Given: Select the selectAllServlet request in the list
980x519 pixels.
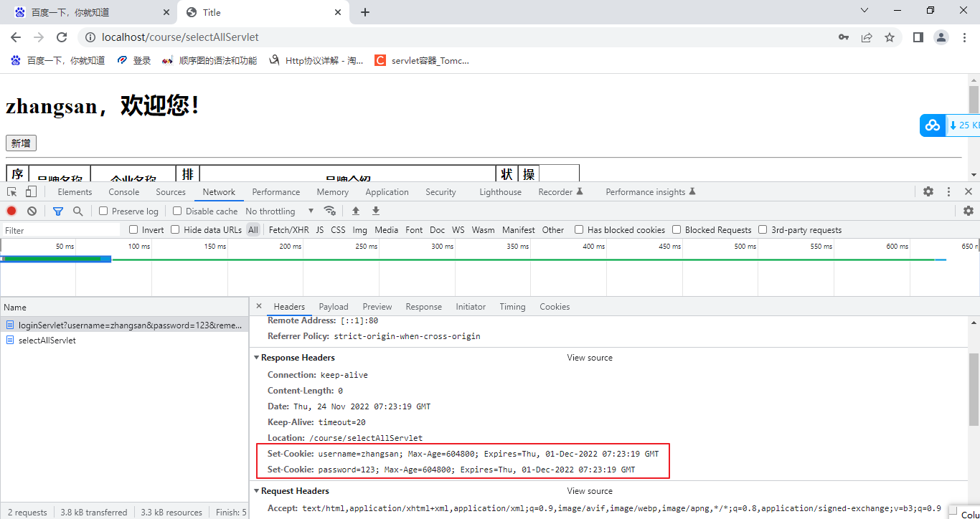Looking at the screenshot, I should coord(47,341).
